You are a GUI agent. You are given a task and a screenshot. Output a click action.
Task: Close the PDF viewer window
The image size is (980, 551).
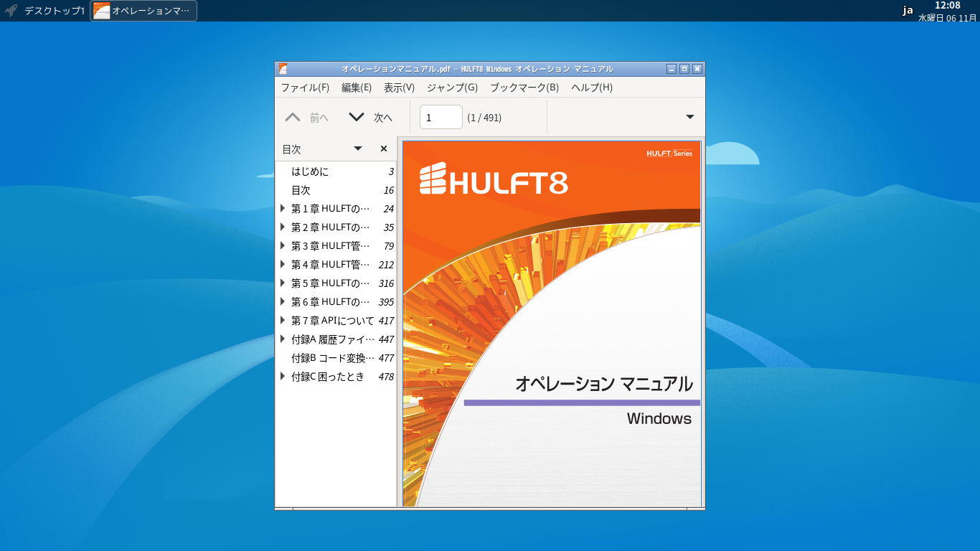pyautogui.click(x=697, y=69)
